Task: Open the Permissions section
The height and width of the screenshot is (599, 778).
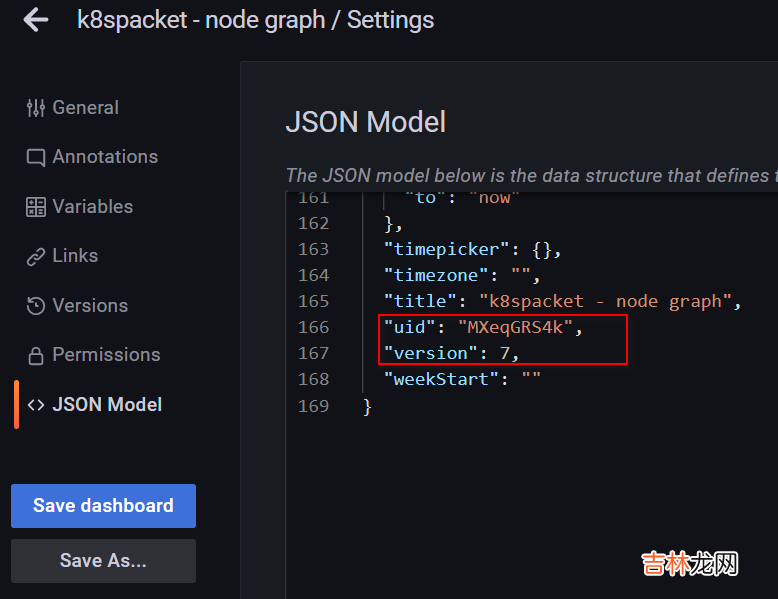Action: tap(106, 355)
